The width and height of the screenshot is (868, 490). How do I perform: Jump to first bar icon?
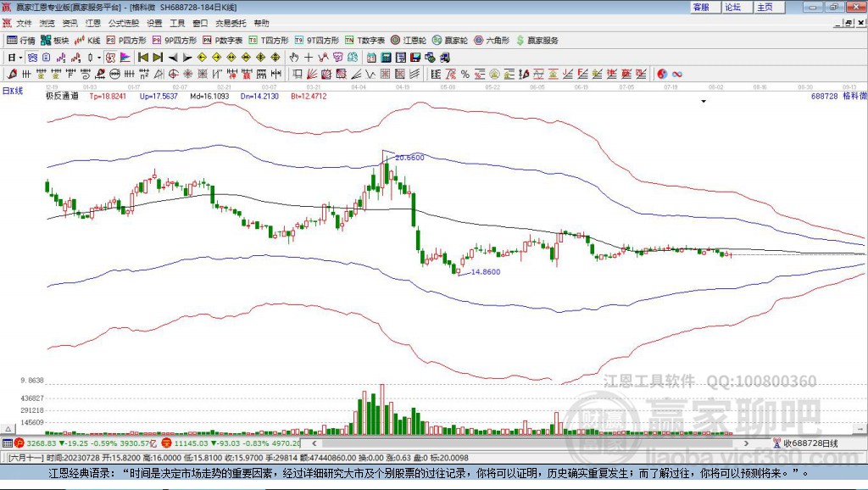[x=142, y=58]
